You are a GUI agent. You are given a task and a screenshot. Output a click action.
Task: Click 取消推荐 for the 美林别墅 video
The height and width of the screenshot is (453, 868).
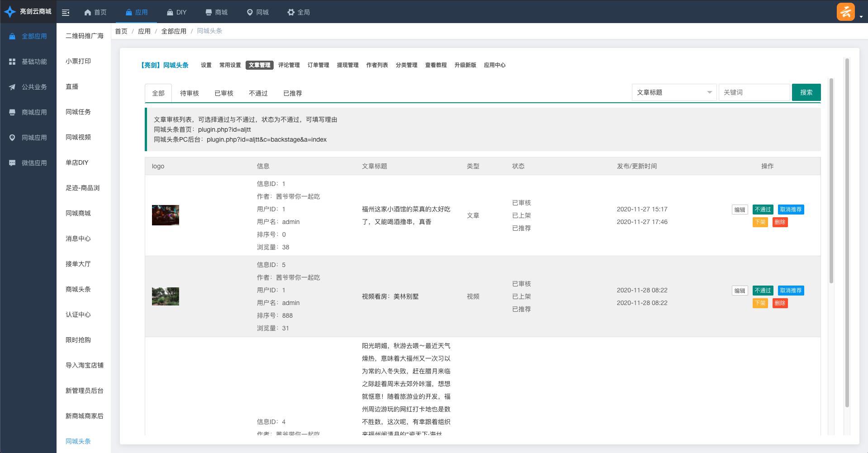pos(791,291)
